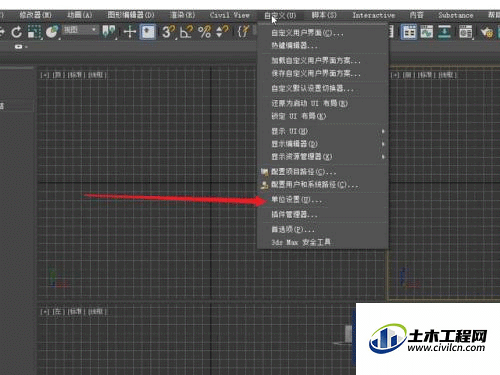Choose 加载自定义用户界面方案... entry
This screenshot has height=375, width=500.
323,61
